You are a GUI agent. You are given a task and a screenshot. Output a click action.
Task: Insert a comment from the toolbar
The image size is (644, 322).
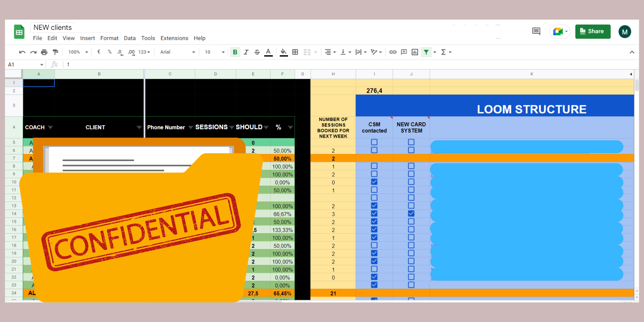pos(404,52)
